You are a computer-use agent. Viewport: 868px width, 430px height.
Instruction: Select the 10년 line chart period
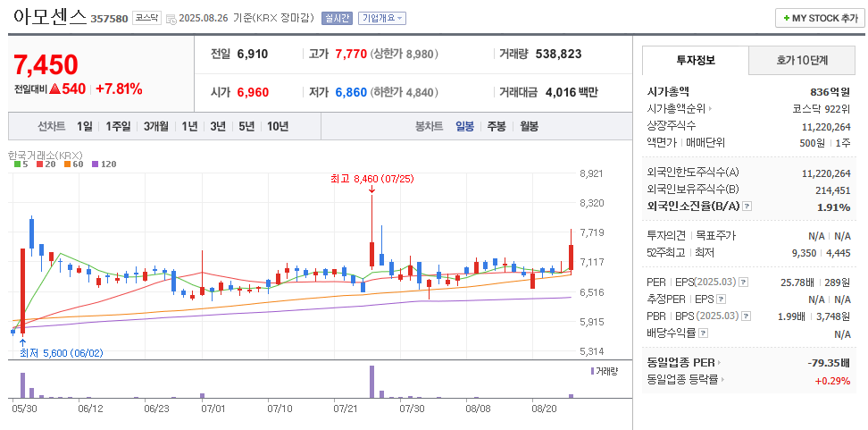click(x=278, y=126)
